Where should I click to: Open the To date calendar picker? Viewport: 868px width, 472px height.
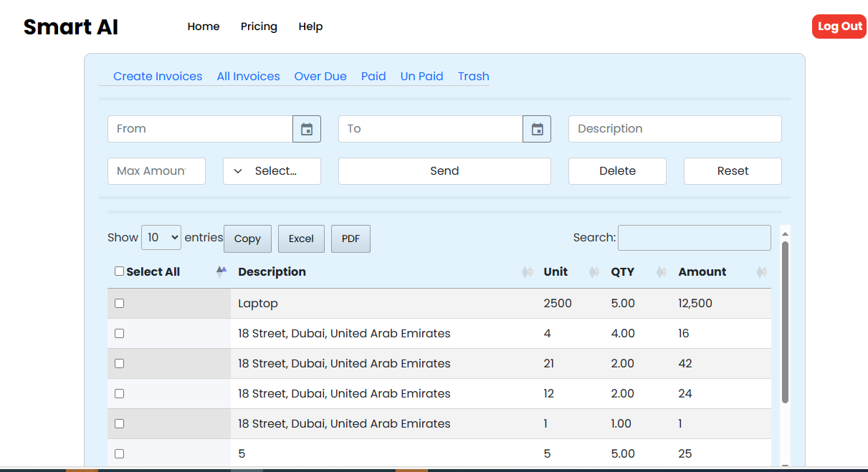click(537, 129)
